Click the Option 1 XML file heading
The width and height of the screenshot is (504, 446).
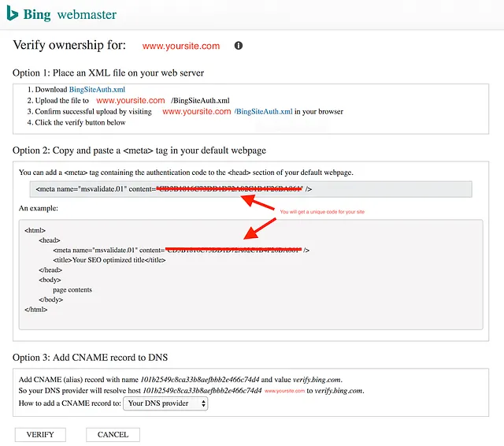(109, 73)
